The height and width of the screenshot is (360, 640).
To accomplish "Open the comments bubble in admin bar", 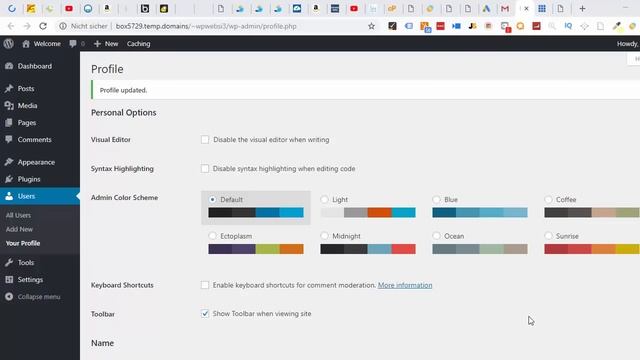I will pos(76,44).
